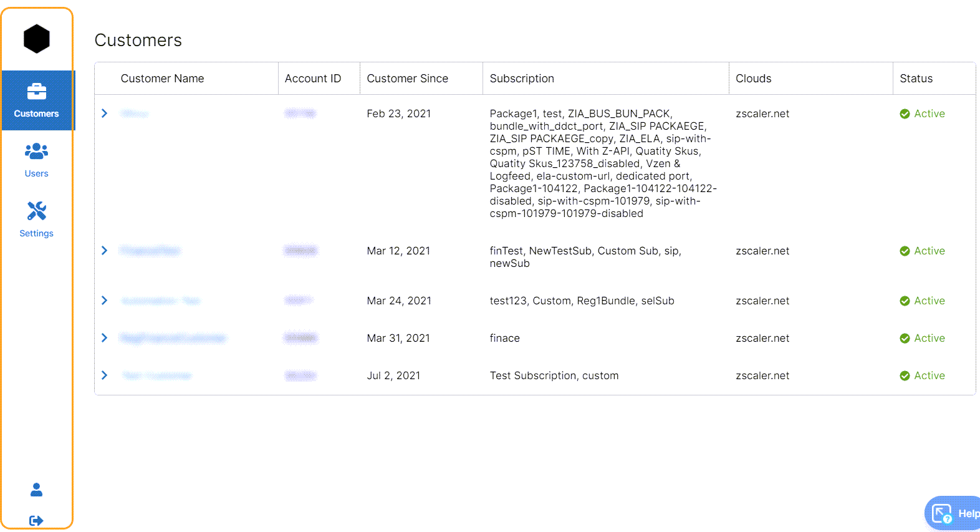Screen dimensions: 980x532
Task: Expand the customer row from Mar 24, 2021
Action: pyautogui.click(x=105, y=301)
